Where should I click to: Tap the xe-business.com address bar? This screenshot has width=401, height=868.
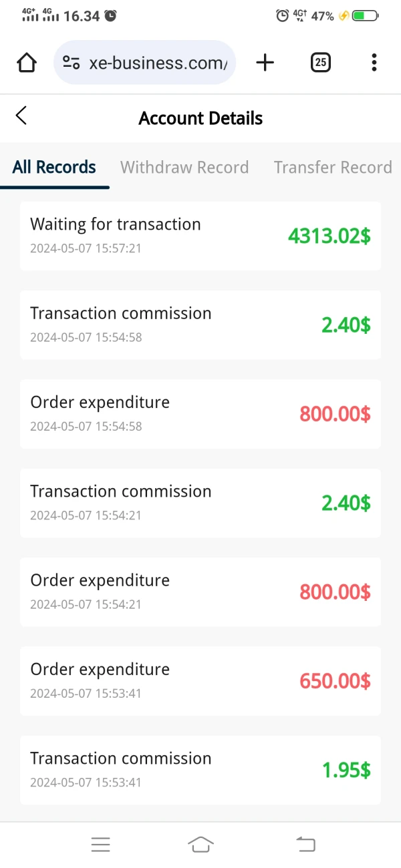pos(158,63)
